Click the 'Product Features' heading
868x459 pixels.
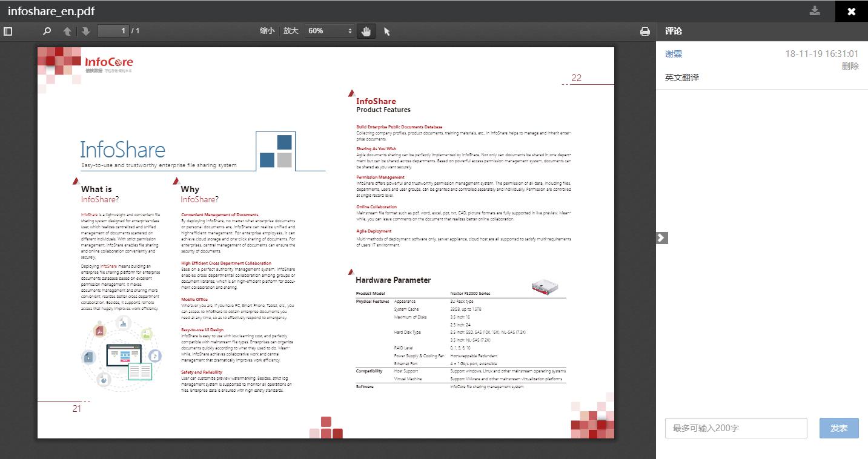383,110
